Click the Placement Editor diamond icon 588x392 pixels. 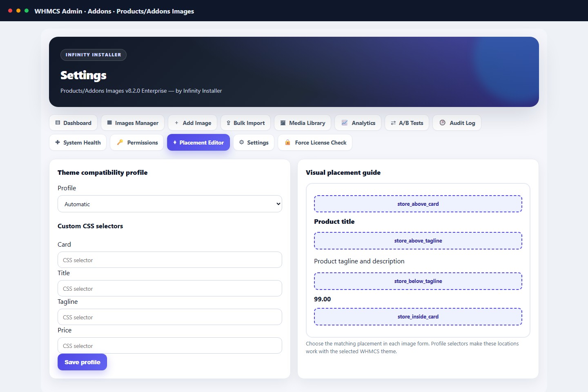pyautogui.click(x=175, y=143)
